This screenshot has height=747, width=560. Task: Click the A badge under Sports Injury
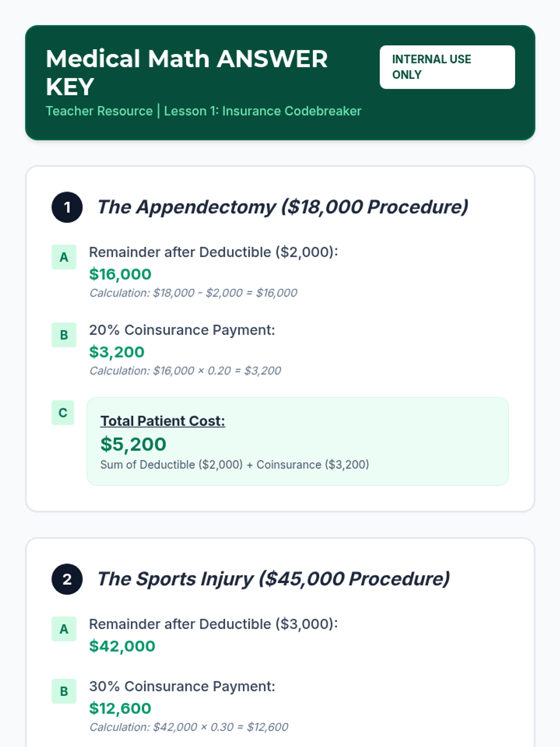coord(64,629)
